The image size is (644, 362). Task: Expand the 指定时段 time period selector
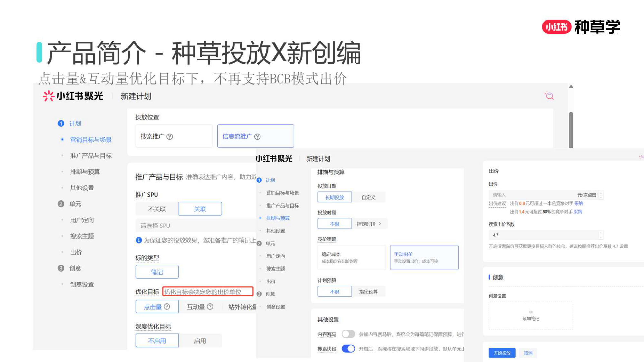click(x=369, y=223)
